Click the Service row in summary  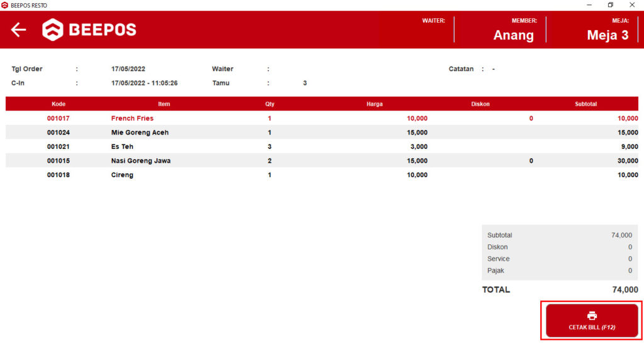click(560, 259)
